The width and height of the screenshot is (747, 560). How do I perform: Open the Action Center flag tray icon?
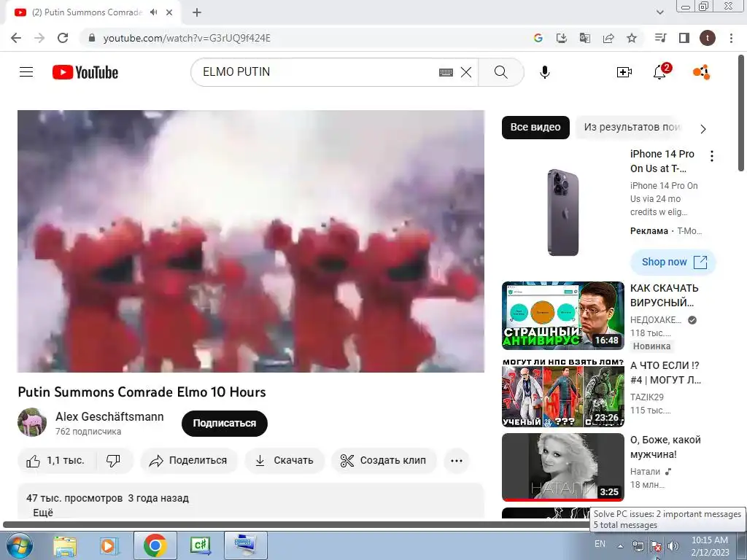(656, 545)
